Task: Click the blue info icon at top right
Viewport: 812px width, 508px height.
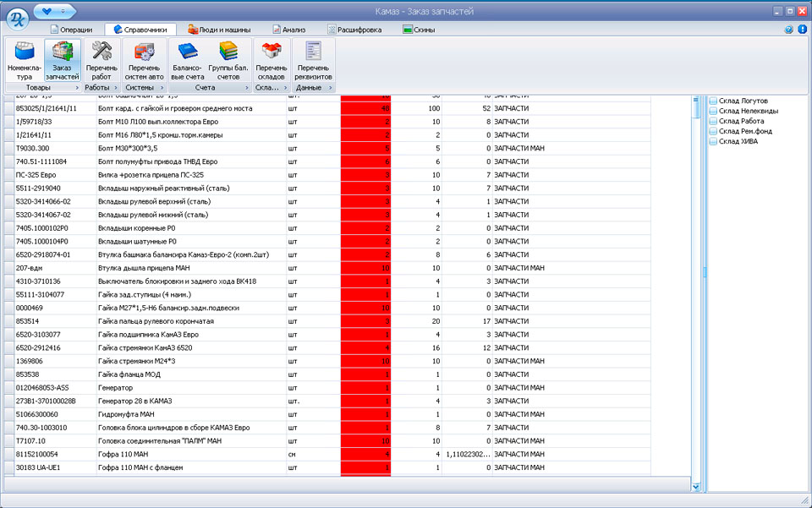Action: click(x=802, y=30)
